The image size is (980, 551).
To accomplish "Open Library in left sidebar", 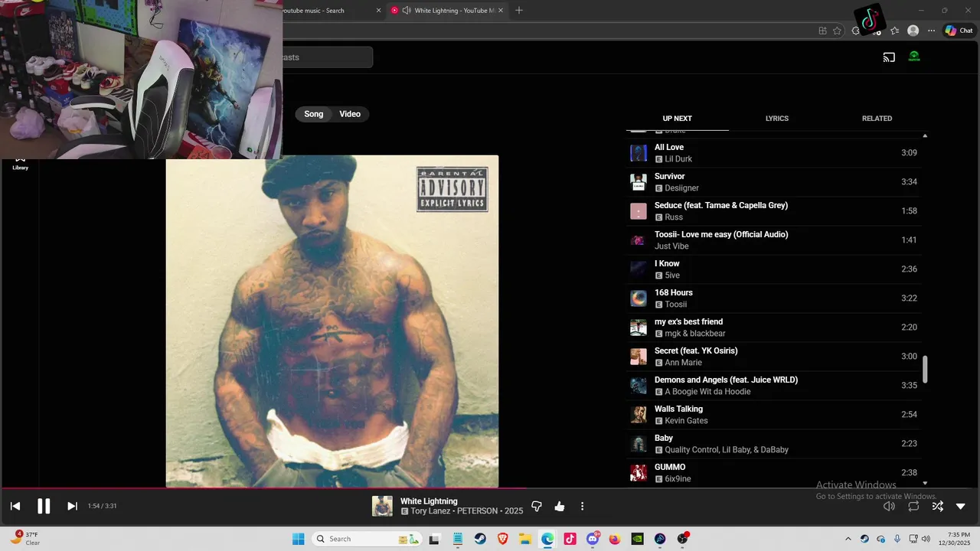I will pyautogui.click(x=21, y=164).
